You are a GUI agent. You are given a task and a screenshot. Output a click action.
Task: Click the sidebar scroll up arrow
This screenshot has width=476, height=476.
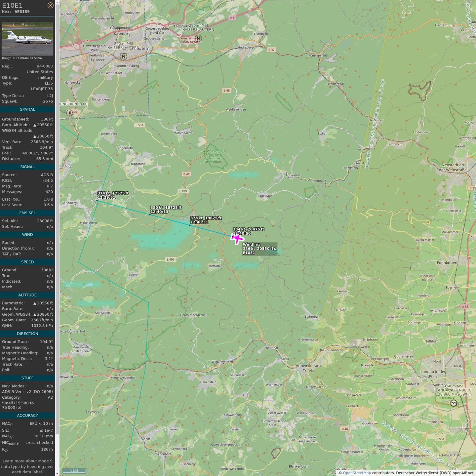(57, 2)
